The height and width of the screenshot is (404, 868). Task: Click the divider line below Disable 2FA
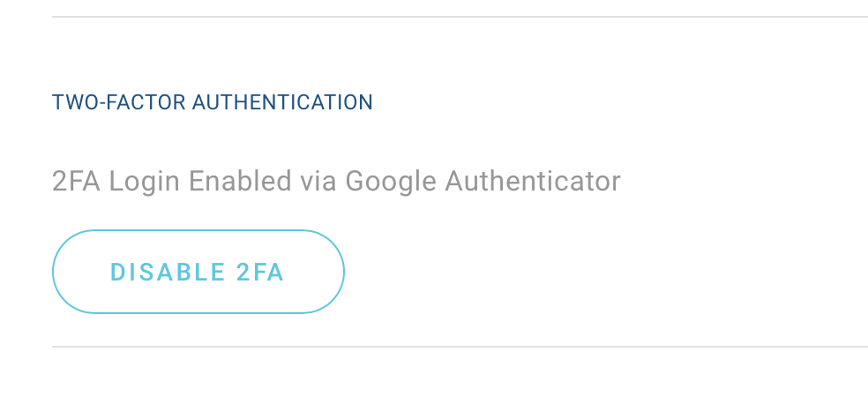(460, 347)
